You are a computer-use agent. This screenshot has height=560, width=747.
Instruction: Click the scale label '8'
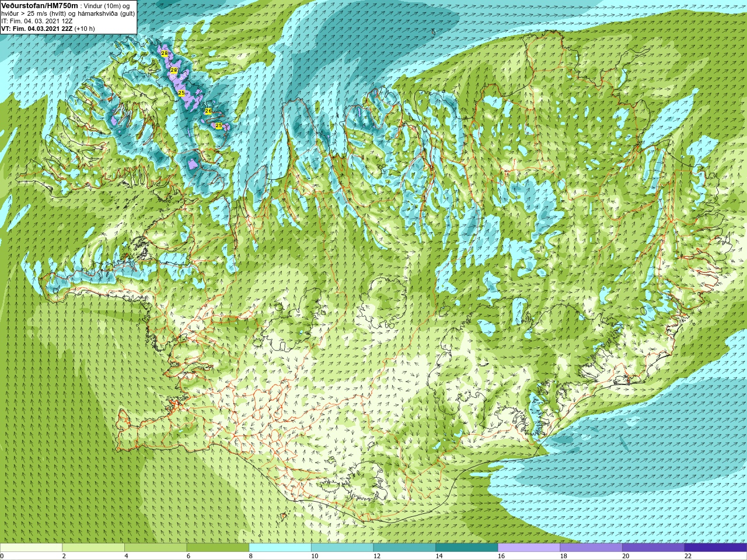251,556
